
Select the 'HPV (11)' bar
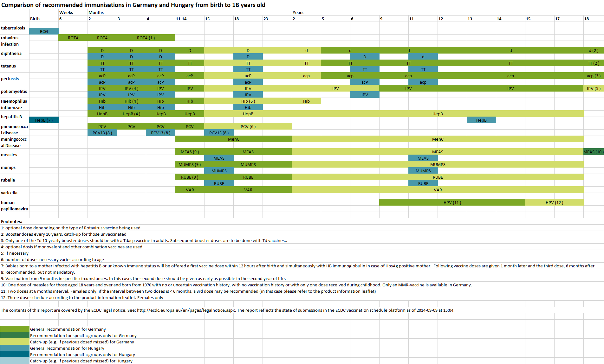tap(452, 202)
